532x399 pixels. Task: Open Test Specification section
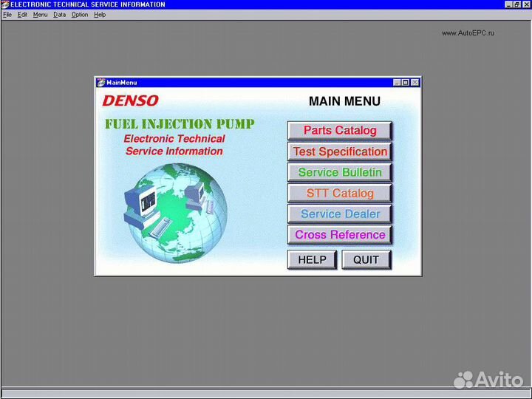point(340,151)
